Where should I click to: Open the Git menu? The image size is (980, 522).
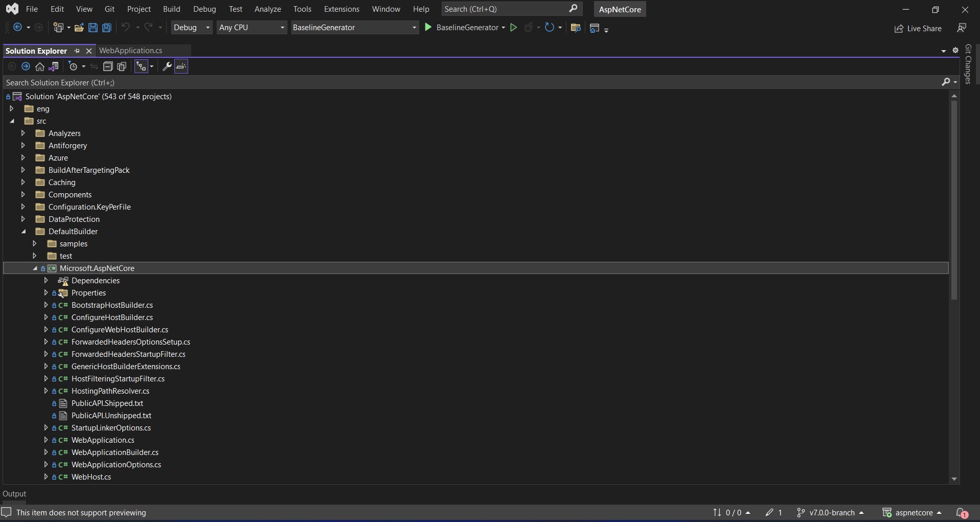[x=109, y=9]
